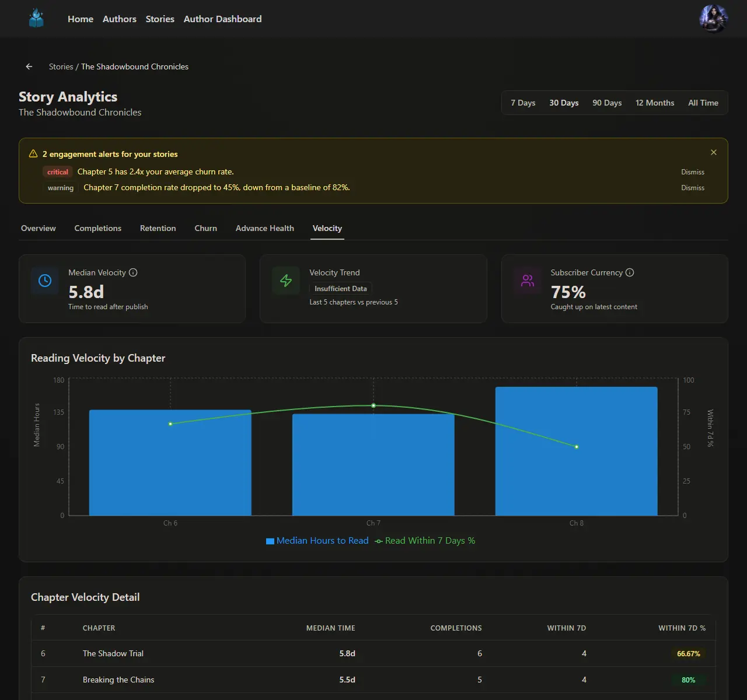Open Author Dashboard in navigation
Image resolution: width=747 pixels, height=700 pixels.
222,19
